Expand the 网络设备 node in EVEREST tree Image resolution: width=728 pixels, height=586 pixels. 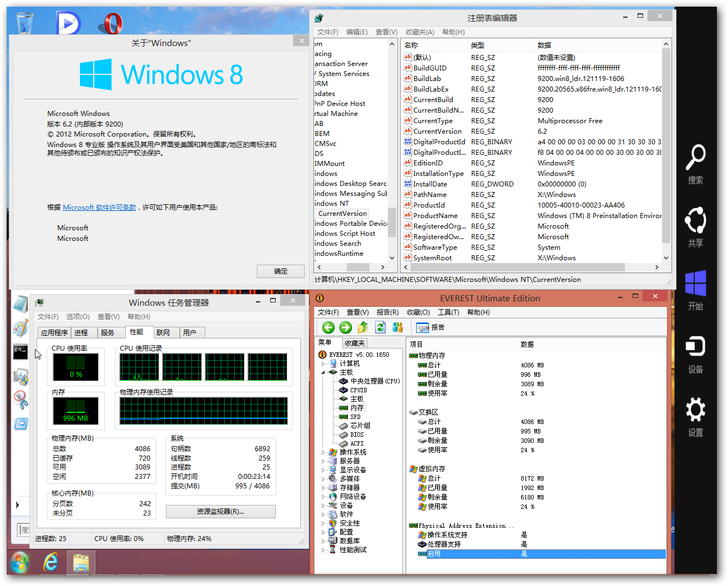click(x=323, y=497)
